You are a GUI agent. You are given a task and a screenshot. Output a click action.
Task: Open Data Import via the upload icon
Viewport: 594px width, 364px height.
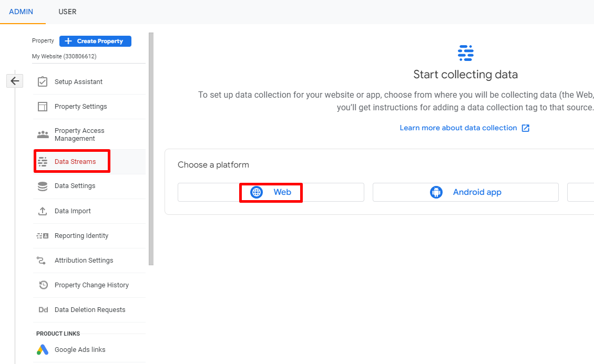coord(43,211)
